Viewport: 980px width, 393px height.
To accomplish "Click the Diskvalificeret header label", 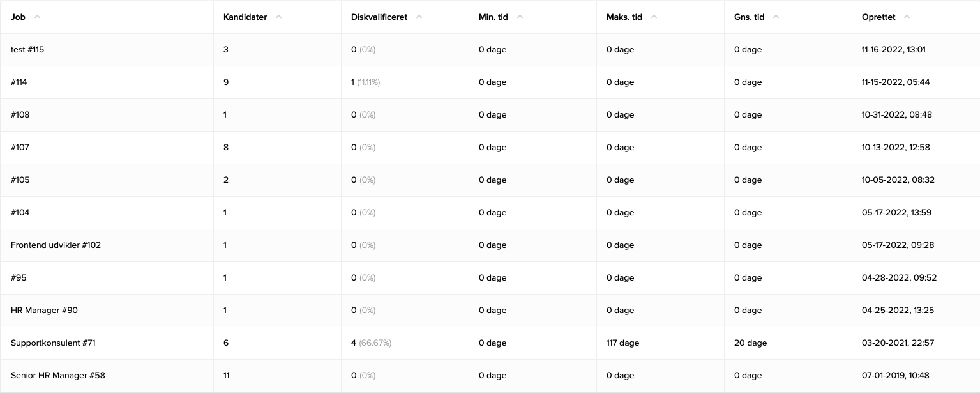I will click(378, 17).
